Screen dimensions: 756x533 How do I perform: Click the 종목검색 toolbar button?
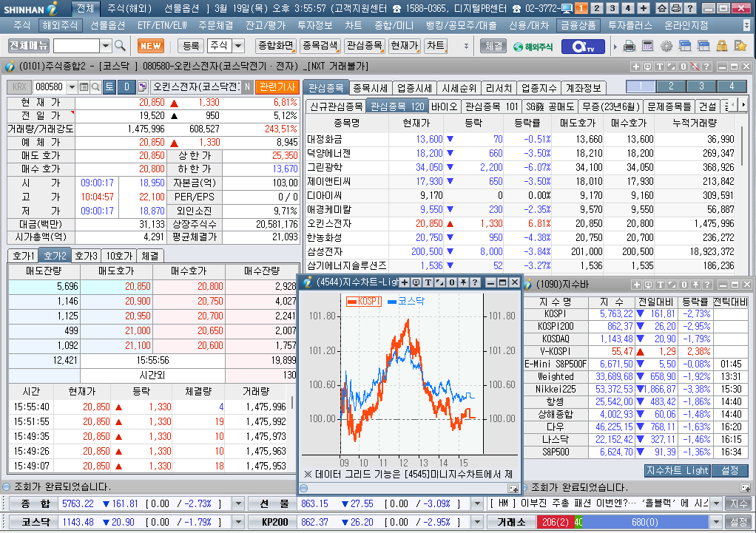pyautogui.click(x=320, y=46)
